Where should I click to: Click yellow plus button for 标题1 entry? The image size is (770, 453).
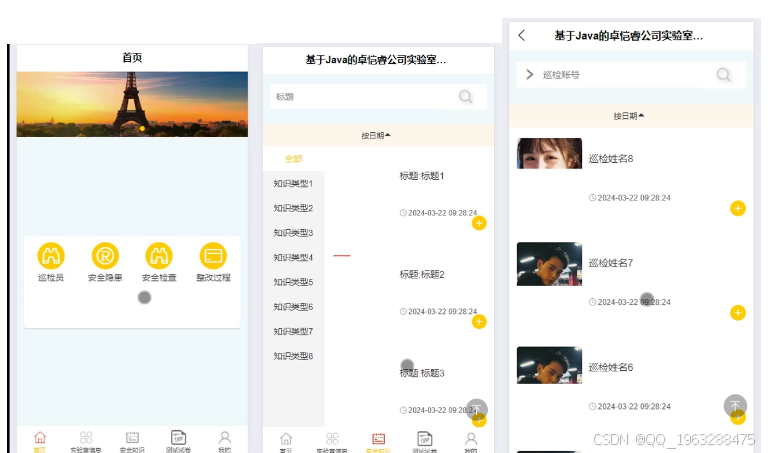coord(479,223)
